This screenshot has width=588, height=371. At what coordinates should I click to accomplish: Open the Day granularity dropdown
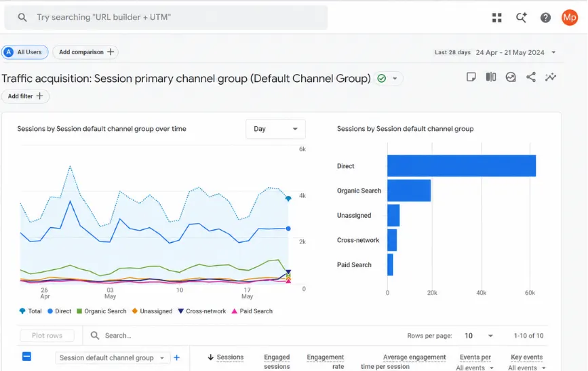(x=275, y=129)
